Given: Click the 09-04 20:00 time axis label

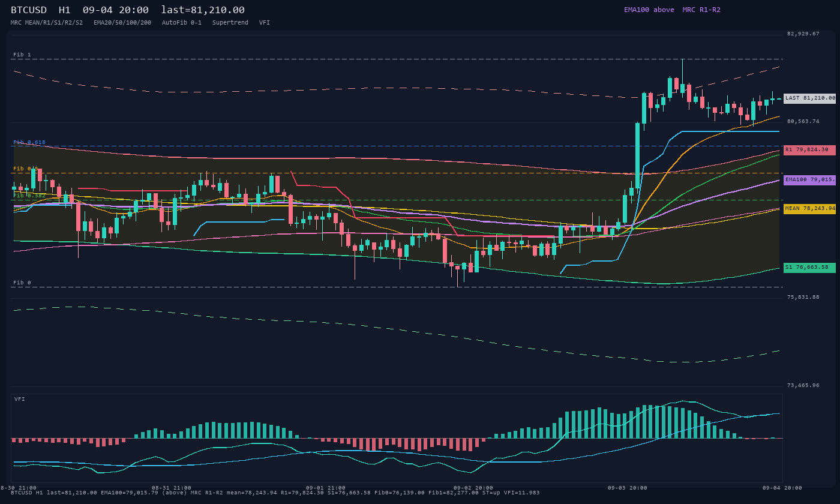Looking at the screenshot, I should click(x=782, y=488).
